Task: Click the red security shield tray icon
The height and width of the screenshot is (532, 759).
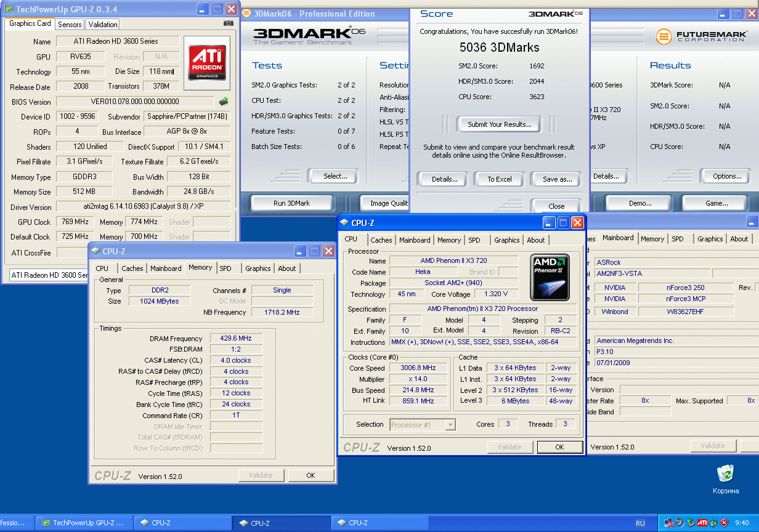Action: pos(724,523)
